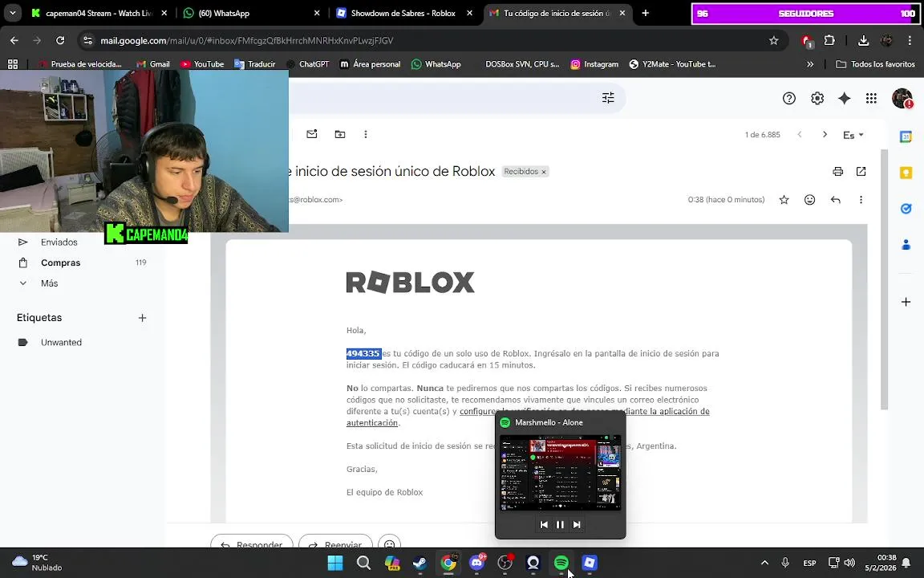Open message more options menu
The height and width of the screenshot is (578, 924).
pos(861,200)
